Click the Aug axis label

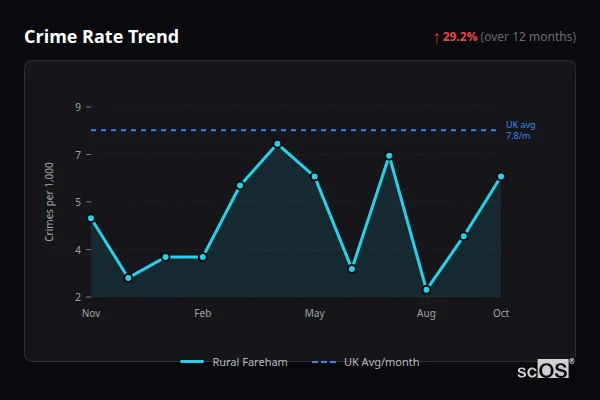point(426,313)
